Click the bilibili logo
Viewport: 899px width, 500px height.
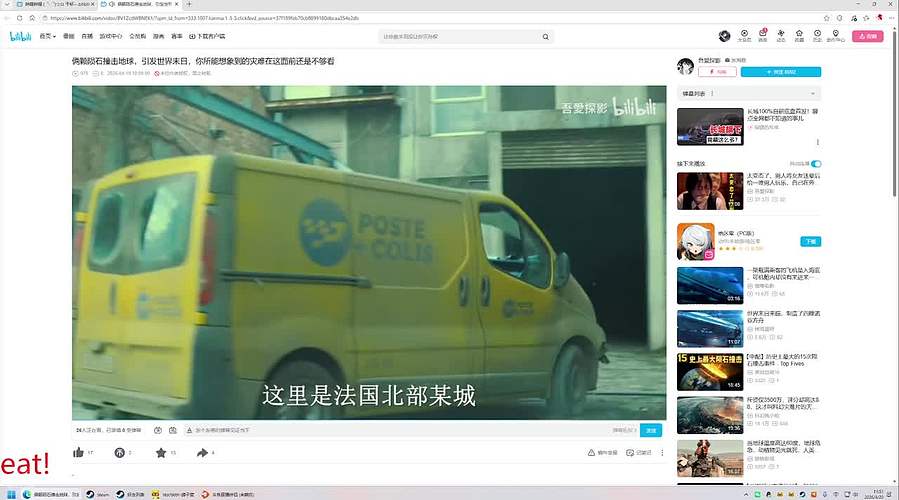coord(20,36)
